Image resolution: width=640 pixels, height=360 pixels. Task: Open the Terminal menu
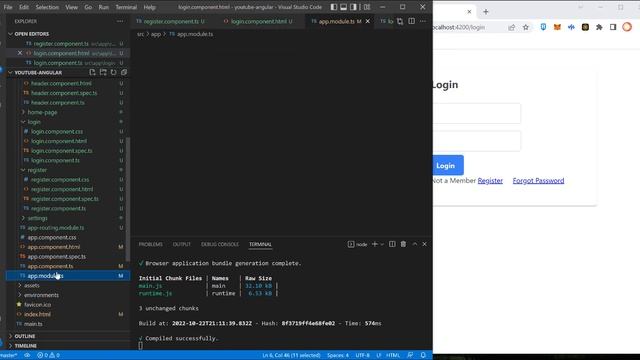pos(126,7)
